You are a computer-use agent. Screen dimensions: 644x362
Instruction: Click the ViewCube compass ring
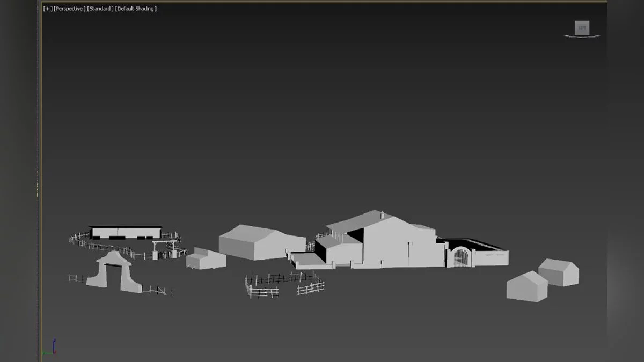click(x=568, y=36)
